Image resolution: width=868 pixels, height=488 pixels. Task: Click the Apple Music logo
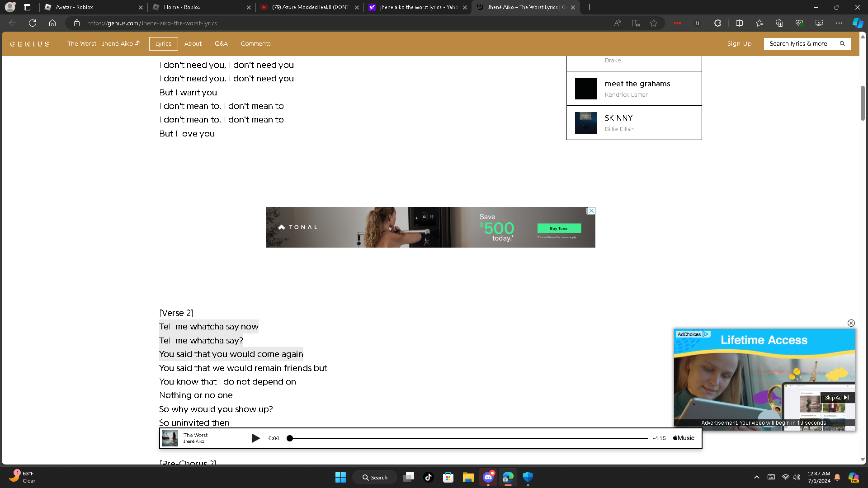click(x=684, y=438)
